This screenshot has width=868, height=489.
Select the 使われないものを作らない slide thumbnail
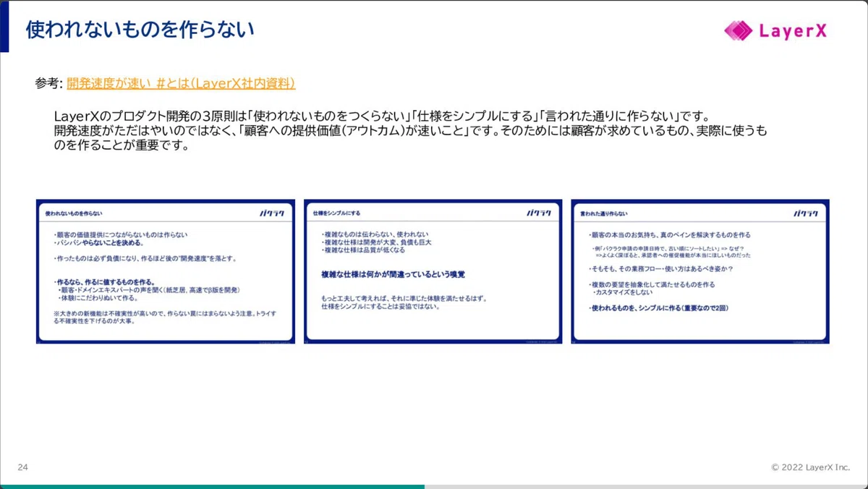pyautogui.click(x=166, y=271)
